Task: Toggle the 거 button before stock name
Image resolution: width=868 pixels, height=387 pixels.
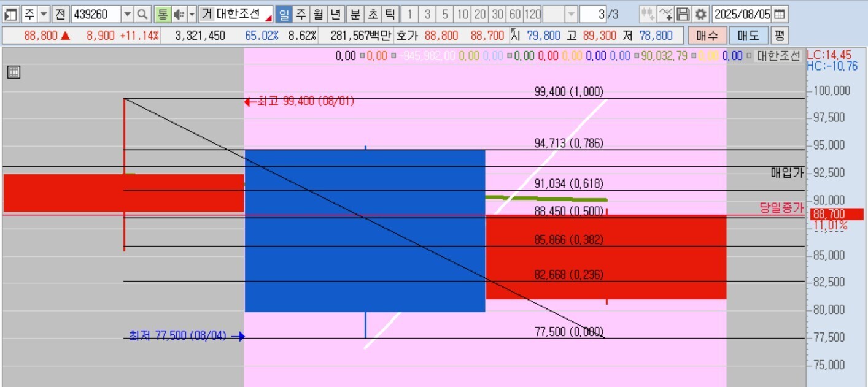Action: (x=206, y=14)
